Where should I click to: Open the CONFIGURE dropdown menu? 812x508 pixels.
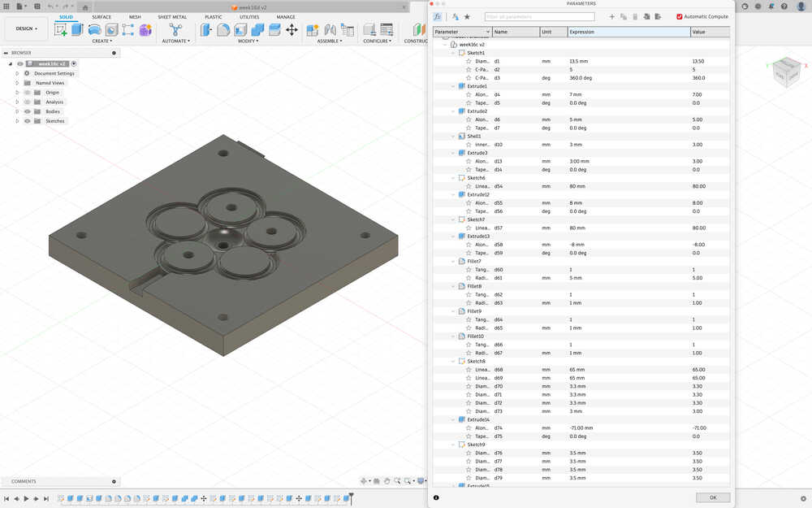[377, 41]
